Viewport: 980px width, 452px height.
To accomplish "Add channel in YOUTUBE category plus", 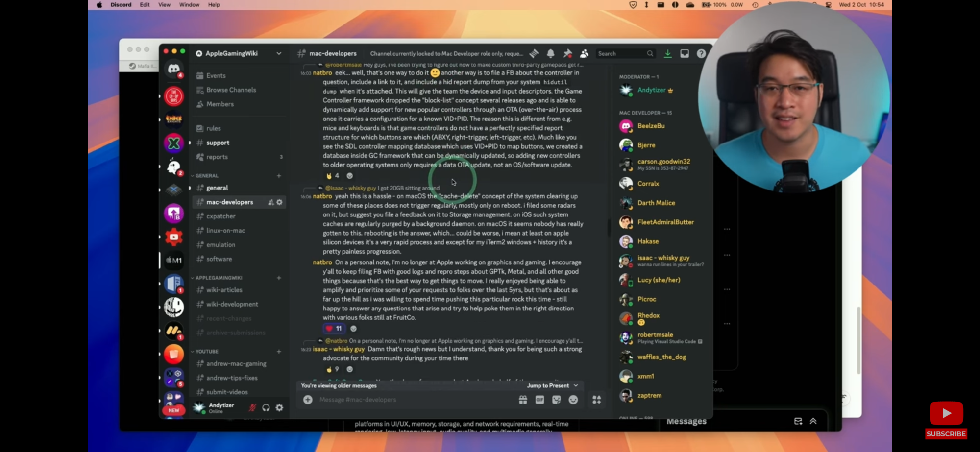I will click(279, 352).
